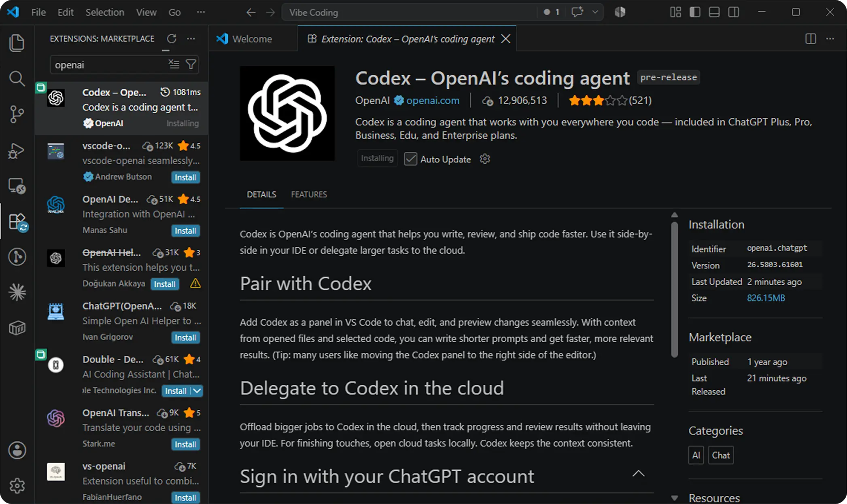Split the editor to the right
The image size is (847, 504).
(811, 39)
